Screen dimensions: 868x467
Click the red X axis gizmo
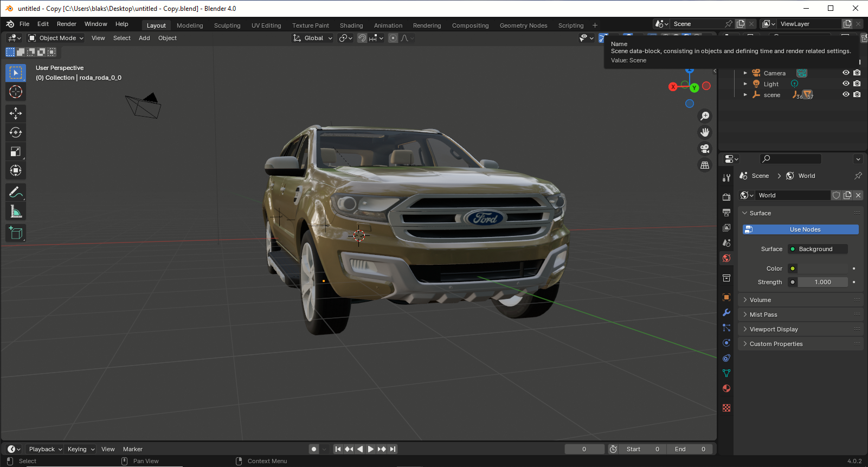pos(673,87)
